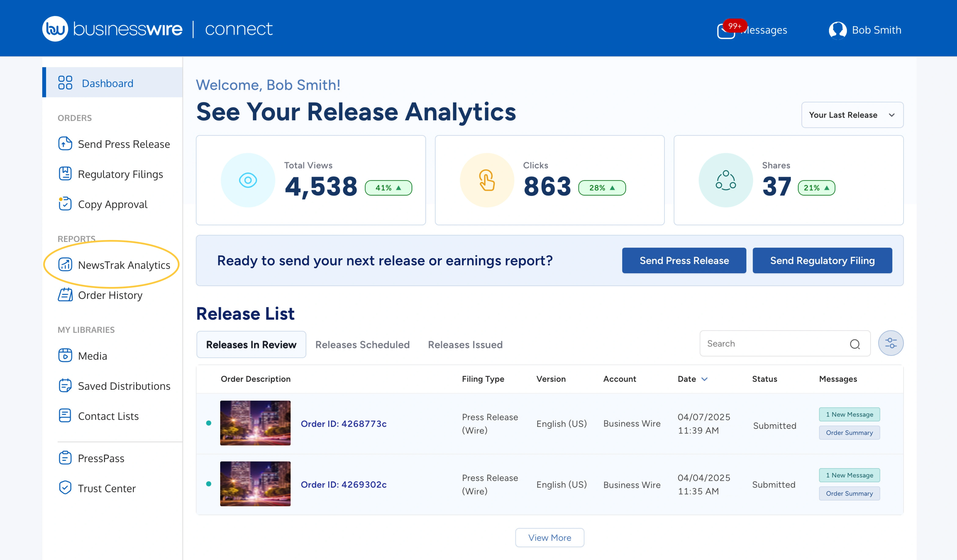
Task: Click the NewsTrak Analytics chart icon
Action: point(65,264)
